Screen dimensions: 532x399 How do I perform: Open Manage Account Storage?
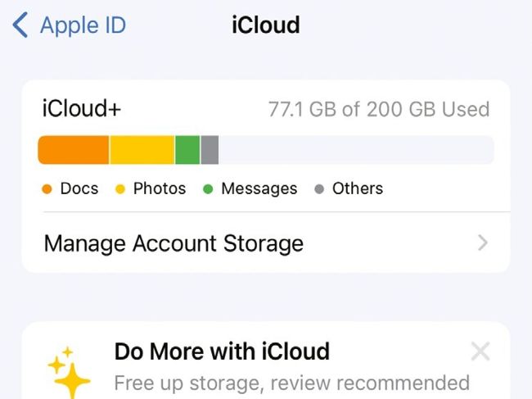[x=174, y=243]
